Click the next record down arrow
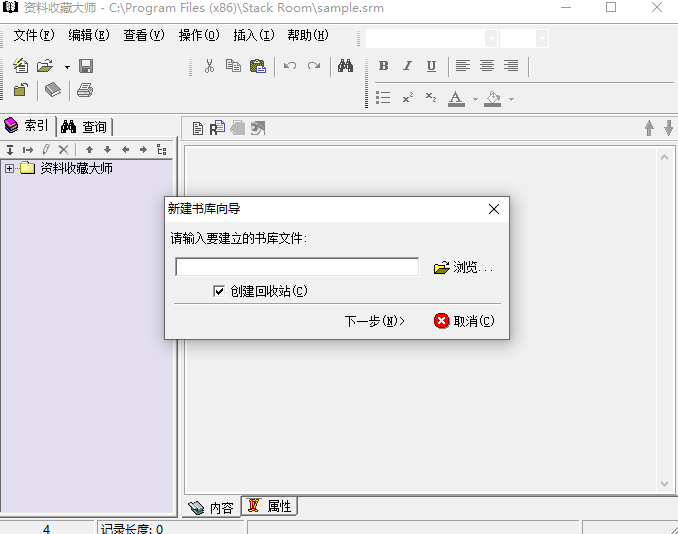This screenshot has height=534, width=678. click(668, 128)
